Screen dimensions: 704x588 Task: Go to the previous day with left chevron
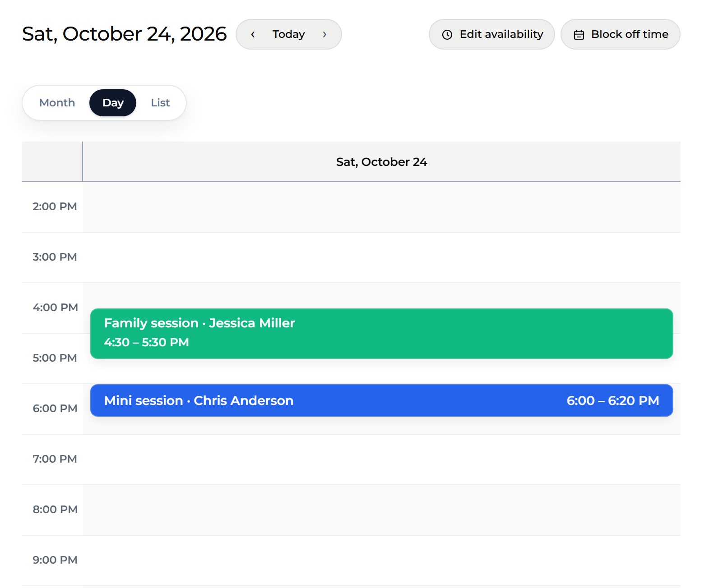click(x=253, y=34)
